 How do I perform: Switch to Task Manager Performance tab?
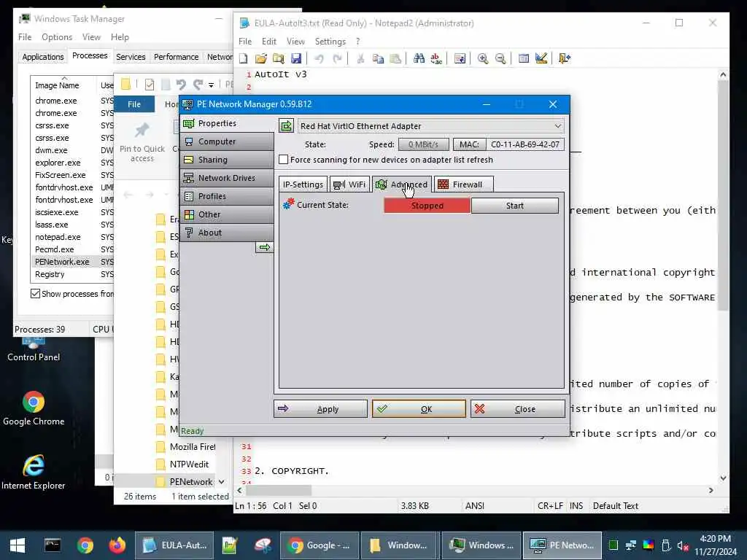click(x=177, y=57)
